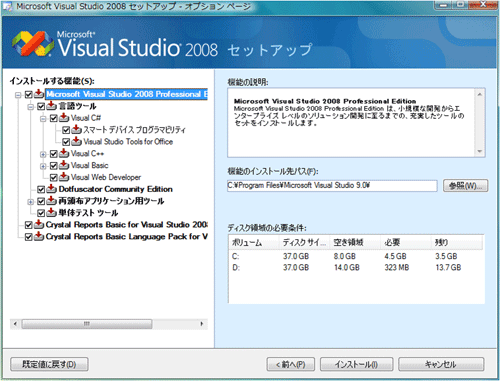Select Dotfuscator Community Edition tree label
Screen dimensions: 500x381
(115, 189)
